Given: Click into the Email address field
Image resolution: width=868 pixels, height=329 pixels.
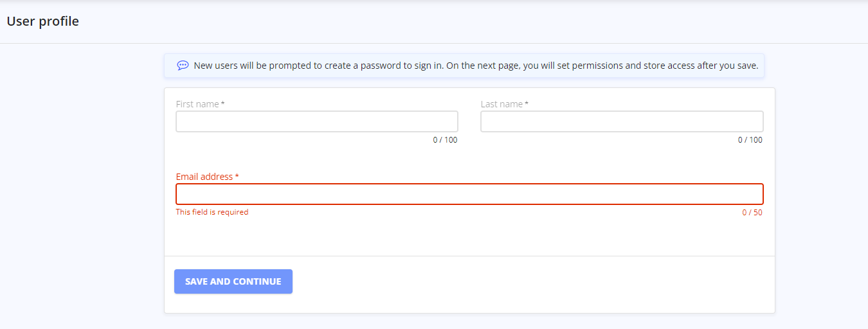Looking at the screenshot, I should [469, 194].
